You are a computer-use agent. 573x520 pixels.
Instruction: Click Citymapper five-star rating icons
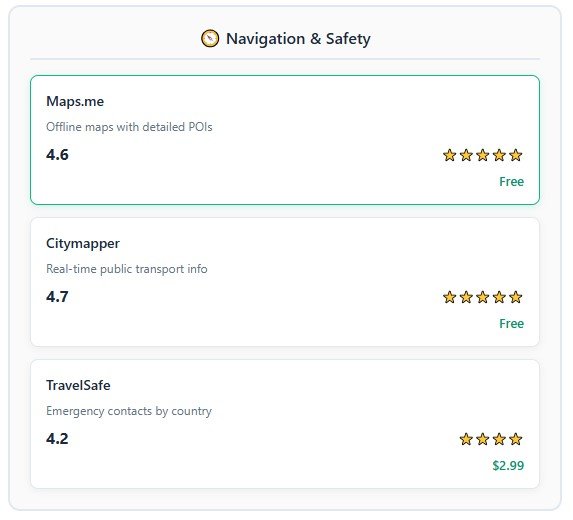(483, 297)
